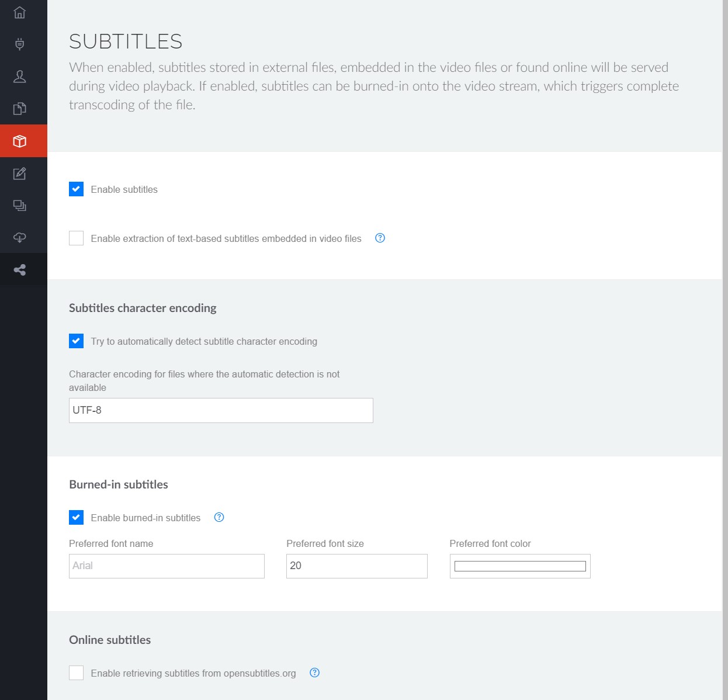The width and height of the screenshot is (728, 700).
Task: Show help for opensubtitles.org retrieval
Action: [x=314, y=673]
